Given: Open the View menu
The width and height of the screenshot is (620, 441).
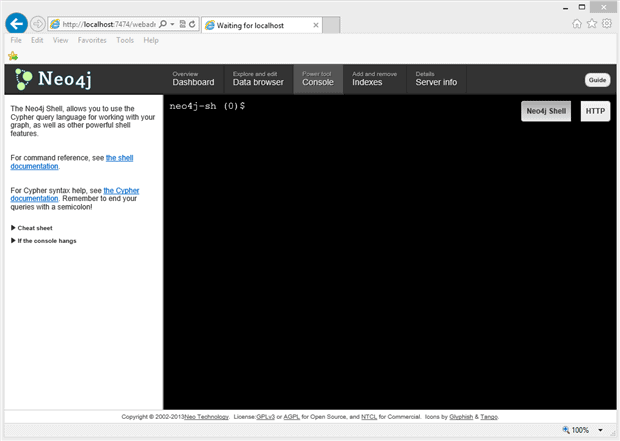Looking at the screenshot, I should (60, 40).
